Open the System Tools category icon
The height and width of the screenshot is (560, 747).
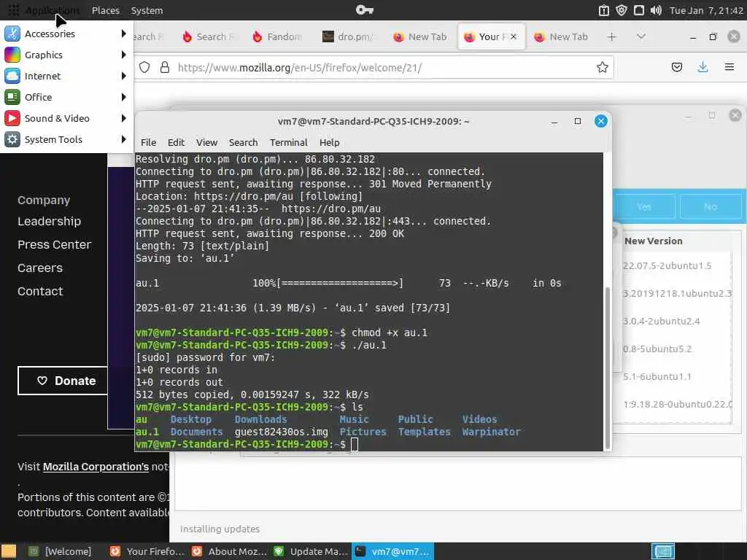12,139
